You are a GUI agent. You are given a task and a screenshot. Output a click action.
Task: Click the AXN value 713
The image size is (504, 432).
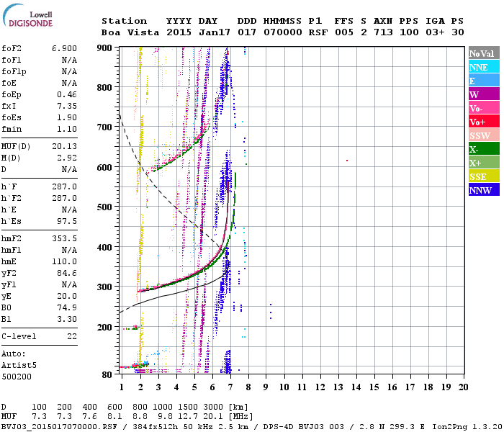tap(383, 32)
